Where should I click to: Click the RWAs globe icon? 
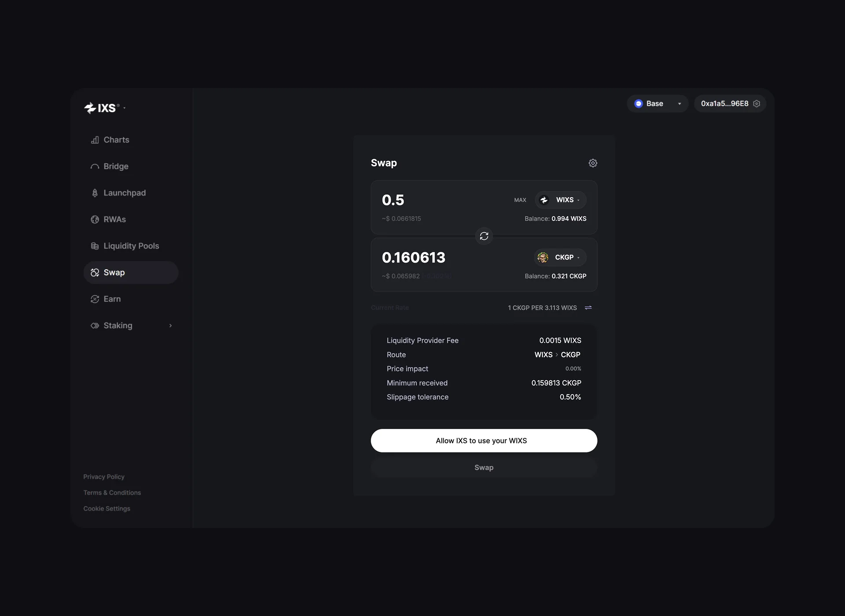pos(95,220)
